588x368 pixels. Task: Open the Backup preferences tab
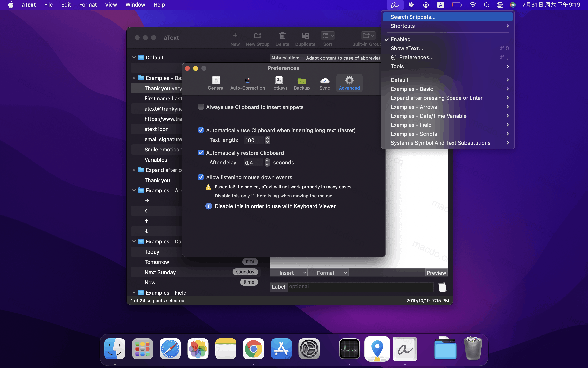302,83
